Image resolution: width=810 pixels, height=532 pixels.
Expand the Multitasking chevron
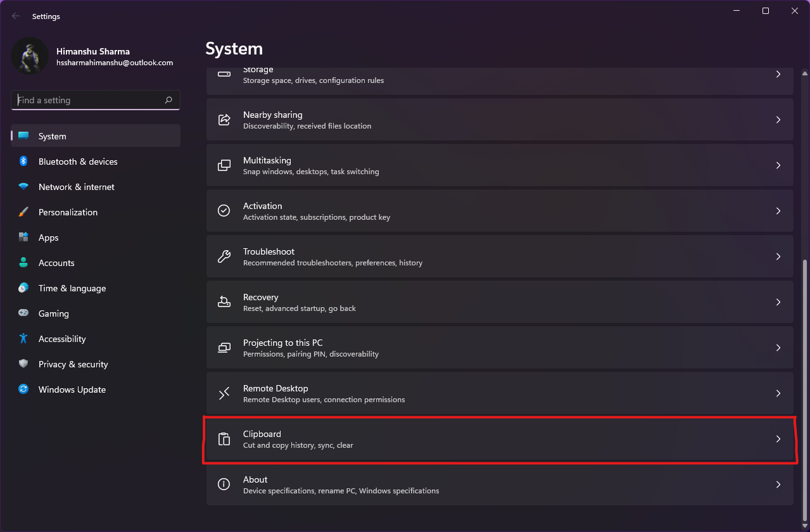click(778, 165)
